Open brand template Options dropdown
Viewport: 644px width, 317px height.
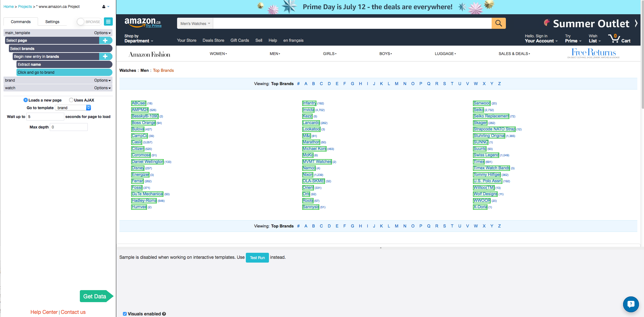pyautogui.click(x=102, y=80)
